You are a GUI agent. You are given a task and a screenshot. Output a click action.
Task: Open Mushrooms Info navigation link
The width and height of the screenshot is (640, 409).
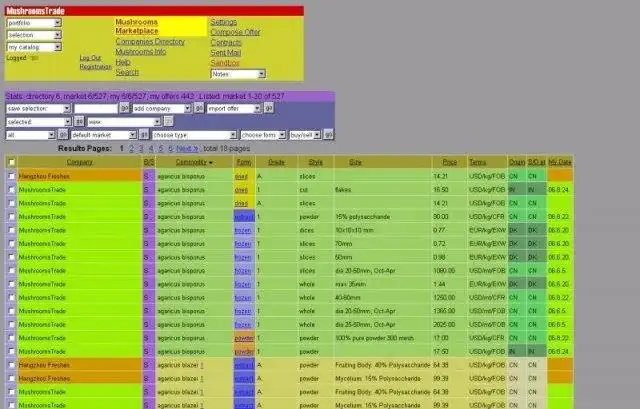[141, 52]
